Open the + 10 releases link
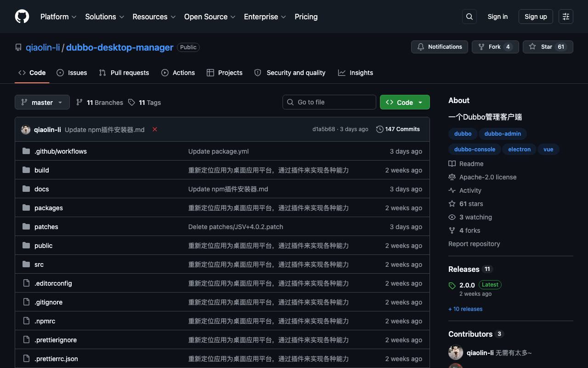The image size is (588, 368). [x=465, y=309]
